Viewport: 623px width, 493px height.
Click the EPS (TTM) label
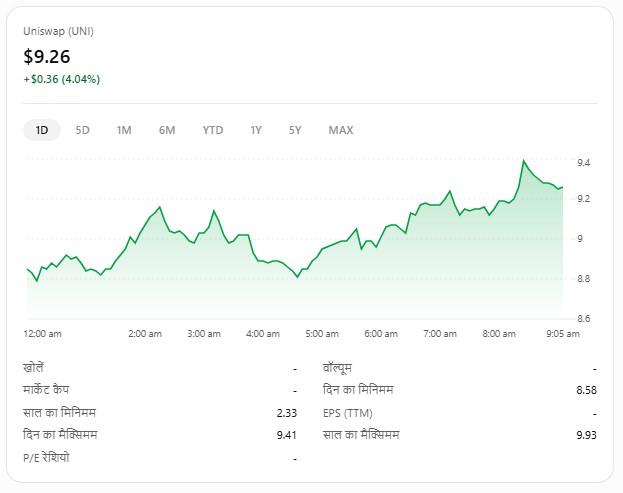348,413
